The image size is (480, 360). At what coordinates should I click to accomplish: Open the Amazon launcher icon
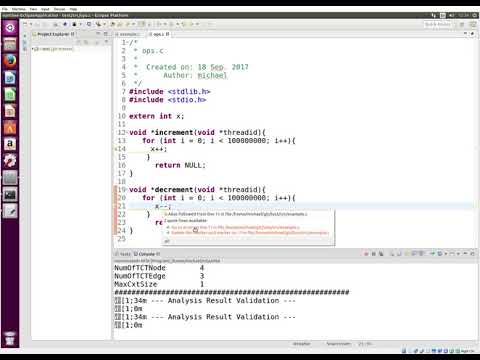click(x=10, y=144)
